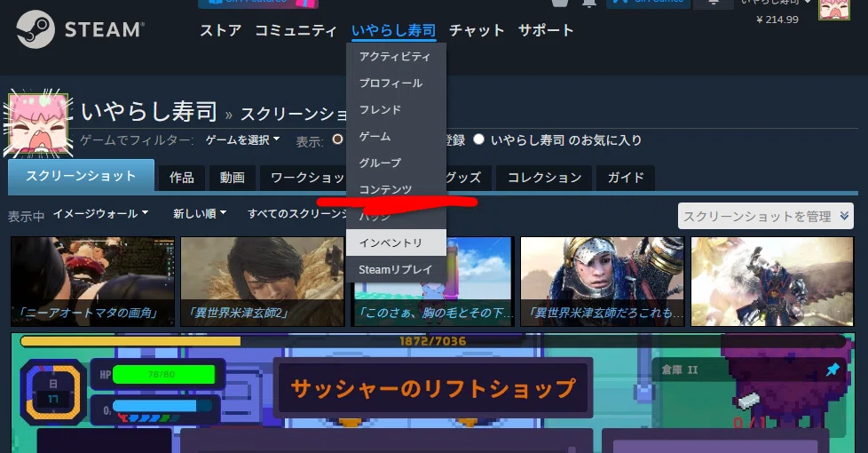Select コンテンツ from the dropdown menu

tap(396, 189)
